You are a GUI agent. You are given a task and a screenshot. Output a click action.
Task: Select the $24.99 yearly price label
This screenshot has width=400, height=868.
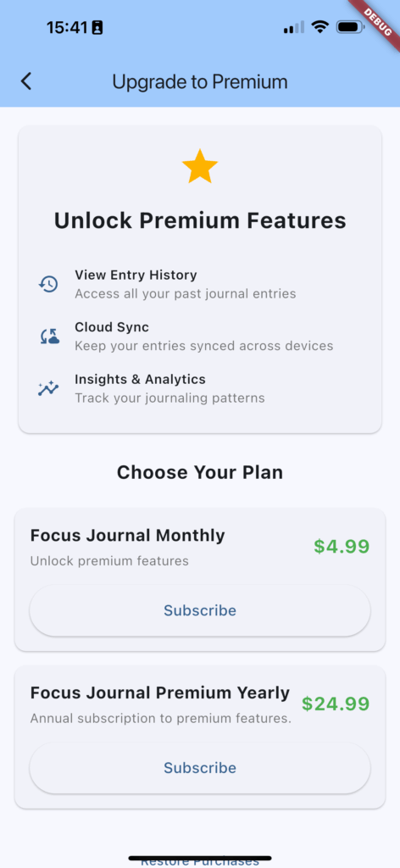coord(336,704)
